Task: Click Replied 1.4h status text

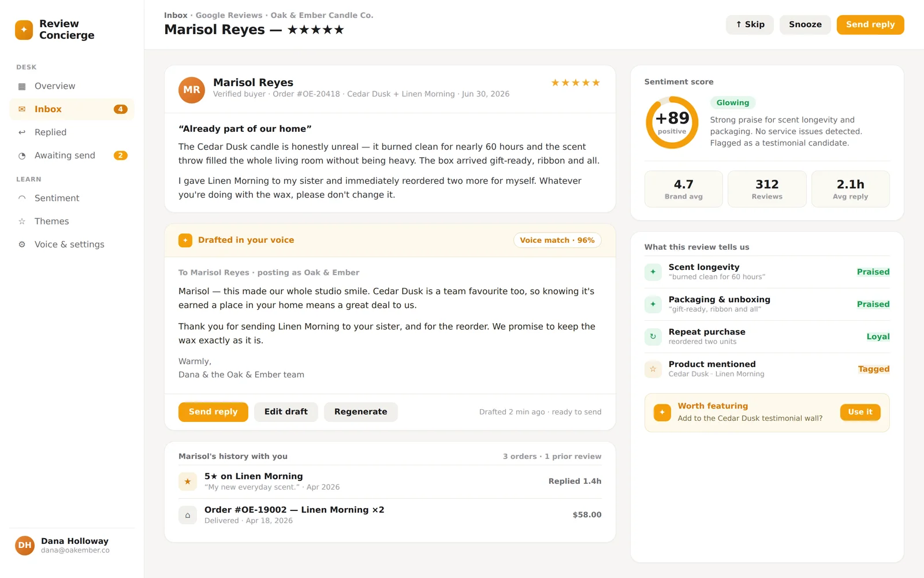Action: 575,481
